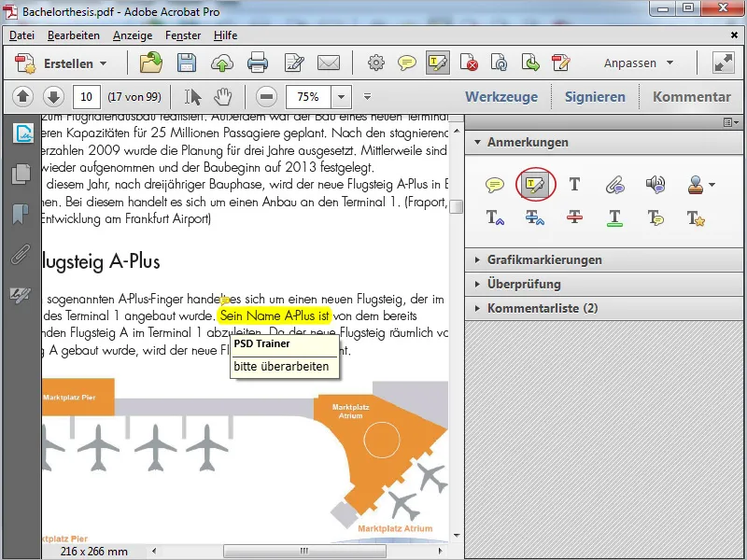Click the Print icon

[x=258, y=63]
